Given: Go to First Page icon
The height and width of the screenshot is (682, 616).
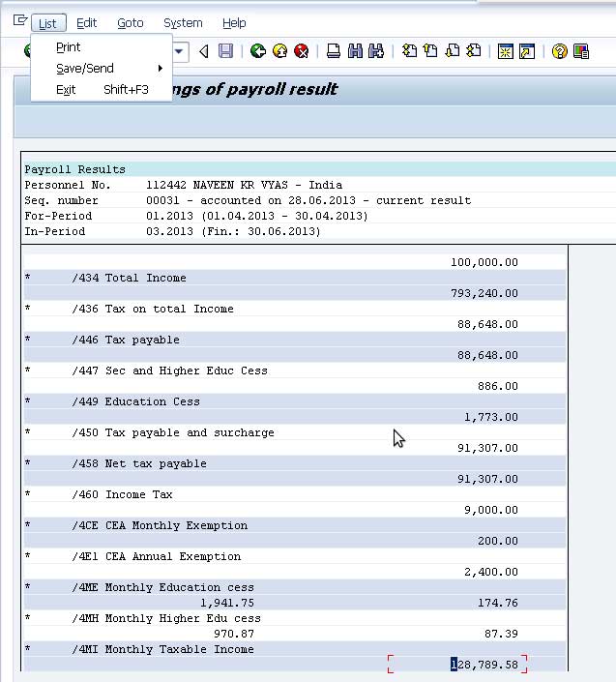Looking at the screenshot, I should [409, 51].
